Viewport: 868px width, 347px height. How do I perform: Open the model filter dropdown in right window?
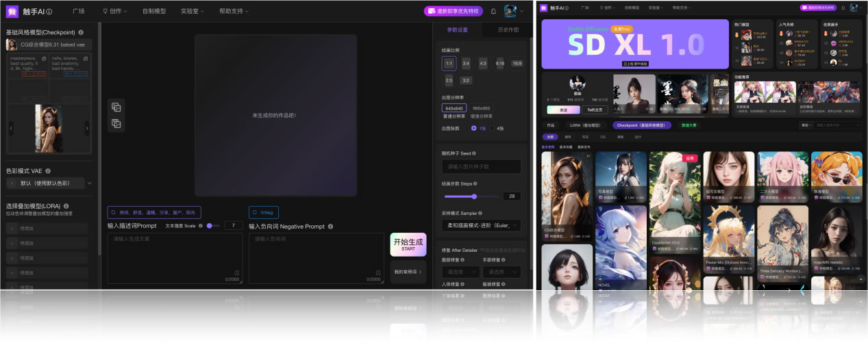[806, 125]
